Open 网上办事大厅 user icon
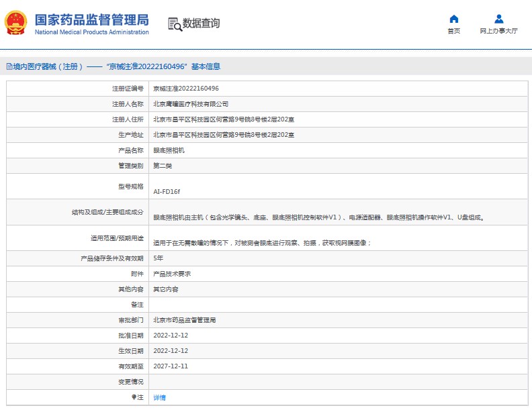This screenshot has height=410, width=532. (x=498, y=19)
